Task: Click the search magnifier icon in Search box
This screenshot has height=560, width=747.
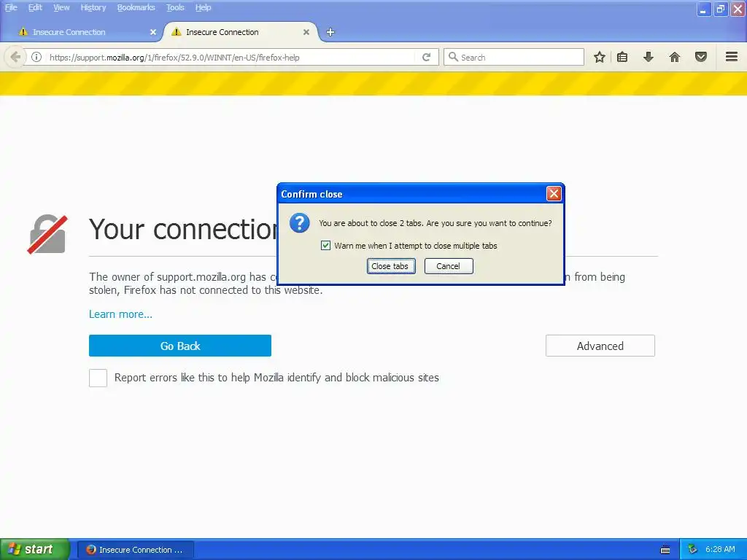Action: click(453, 57)
